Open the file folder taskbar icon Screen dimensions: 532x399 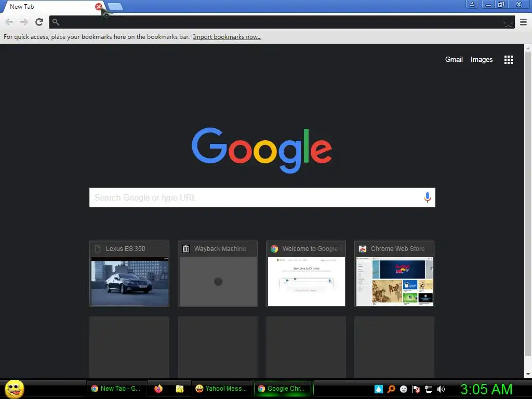[179, 389]
